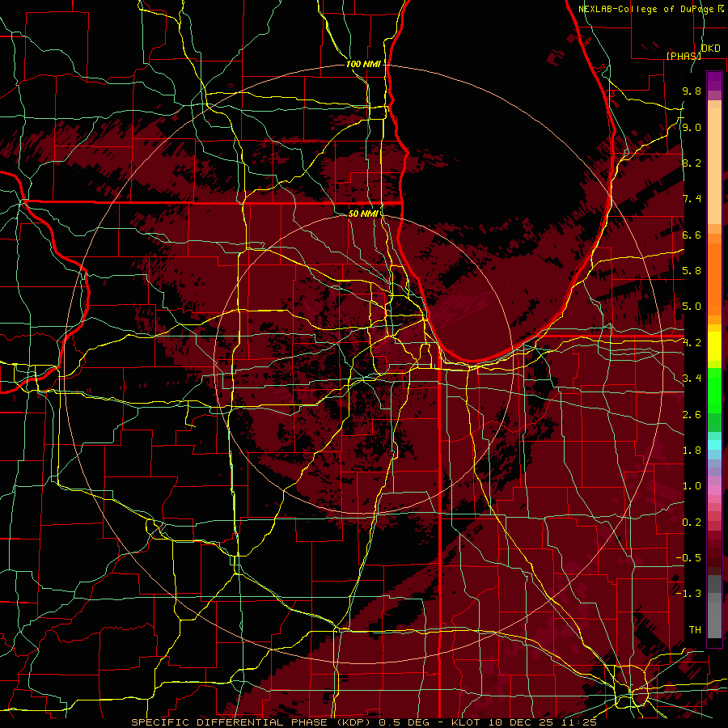Click the -1.3 scale value
This screenshot has height=728, width=728.
(x=688, y=594)
